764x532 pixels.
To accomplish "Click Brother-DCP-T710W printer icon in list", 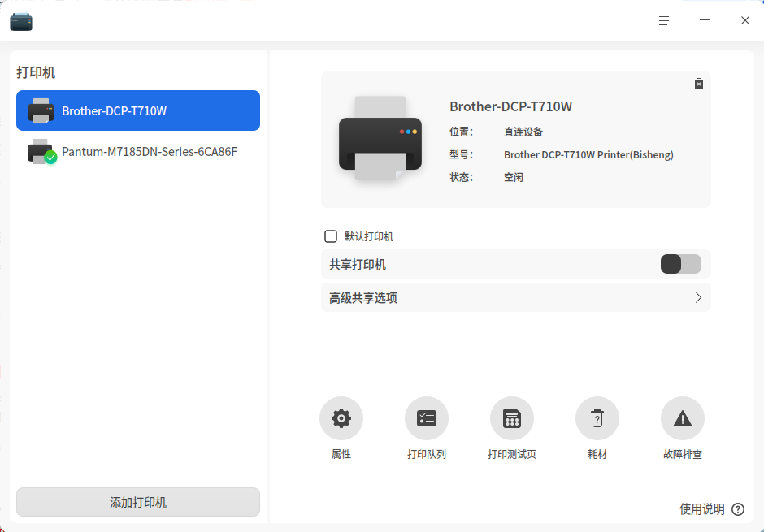I will [41, 110].
